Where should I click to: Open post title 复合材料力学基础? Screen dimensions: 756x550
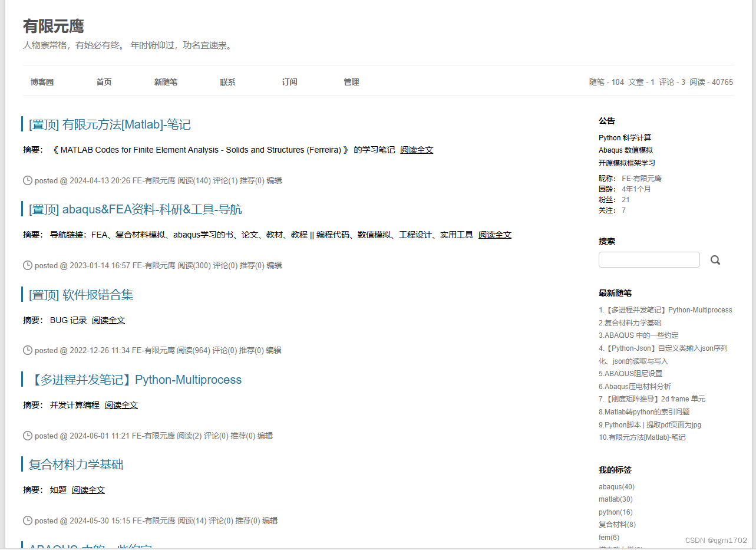pos(76,465)
